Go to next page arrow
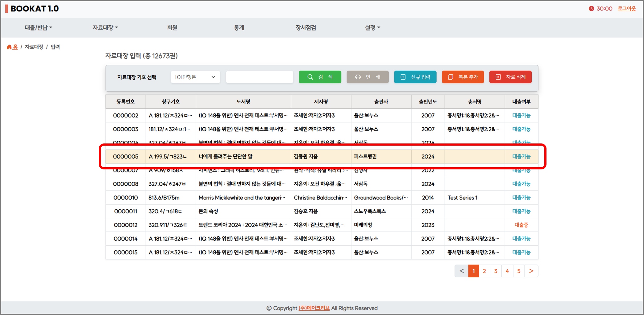Screen dimensions: 644x315 tap(531, 271)
